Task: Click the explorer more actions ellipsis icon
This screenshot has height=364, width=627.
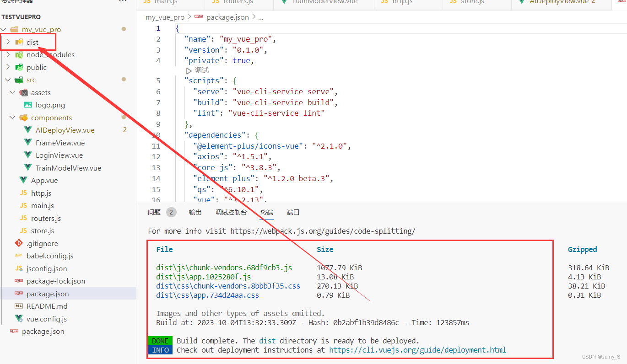Action: point(122,2)
